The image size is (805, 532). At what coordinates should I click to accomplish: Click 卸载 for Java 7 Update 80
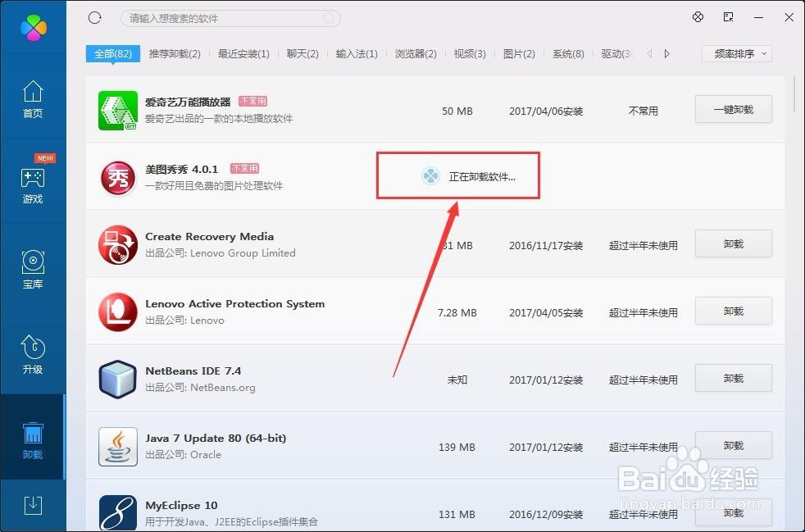coord(733,446)
